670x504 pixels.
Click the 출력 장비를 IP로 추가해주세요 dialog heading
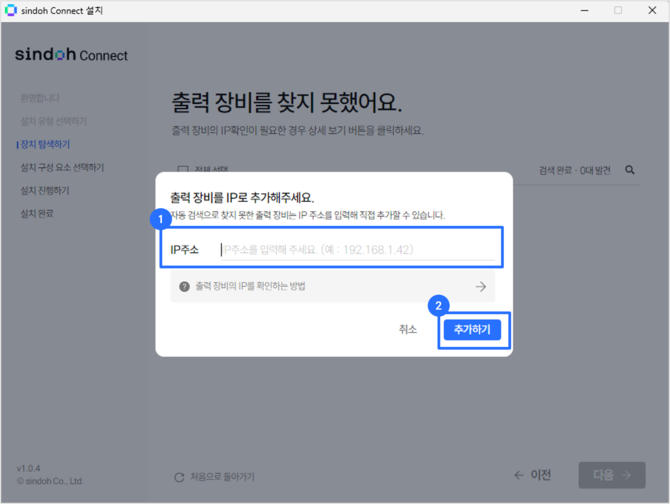[x=242, y=198]
